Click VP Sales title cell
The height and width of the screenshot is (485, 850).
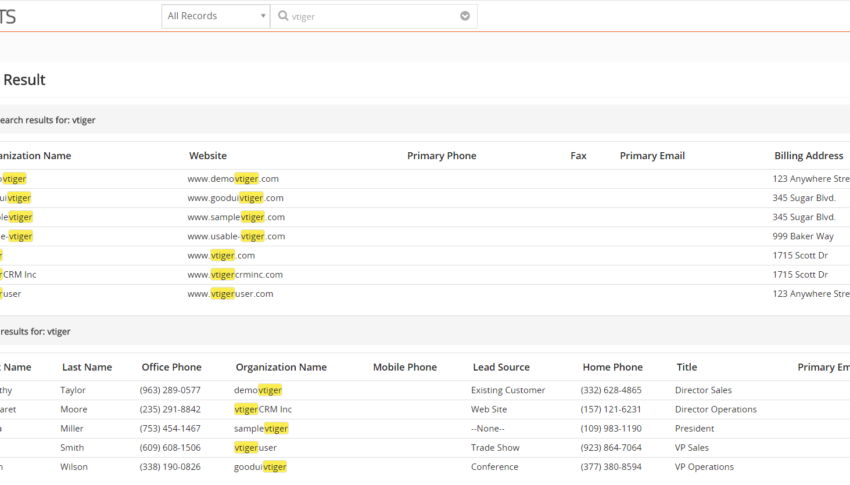[692, 448]
